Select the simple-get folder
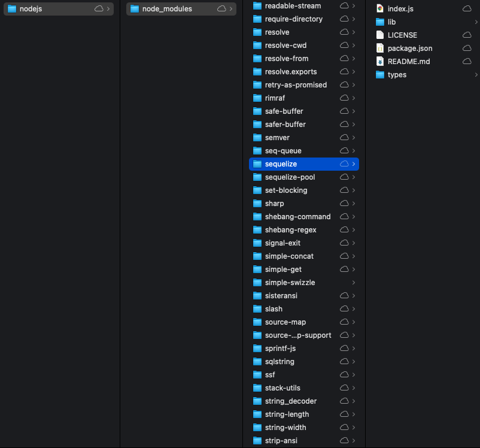This screenshot has width=480, height=448. tap(304, 270)
